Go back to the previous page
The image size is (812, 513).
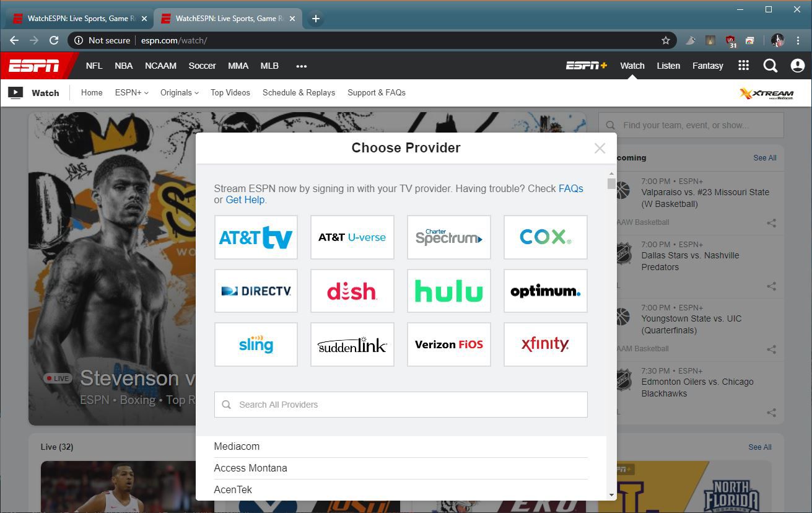(x=14, y=40)
